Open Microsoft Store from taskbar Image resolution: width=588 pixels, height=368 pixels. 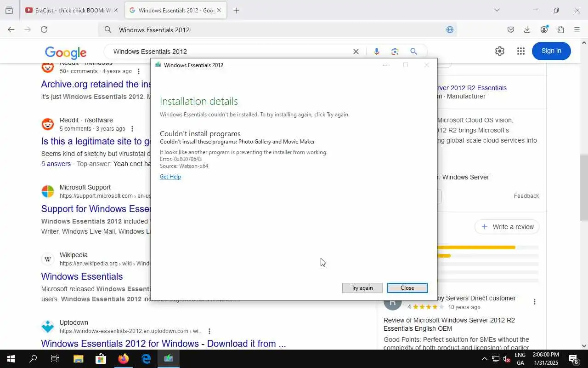point(101,359)
